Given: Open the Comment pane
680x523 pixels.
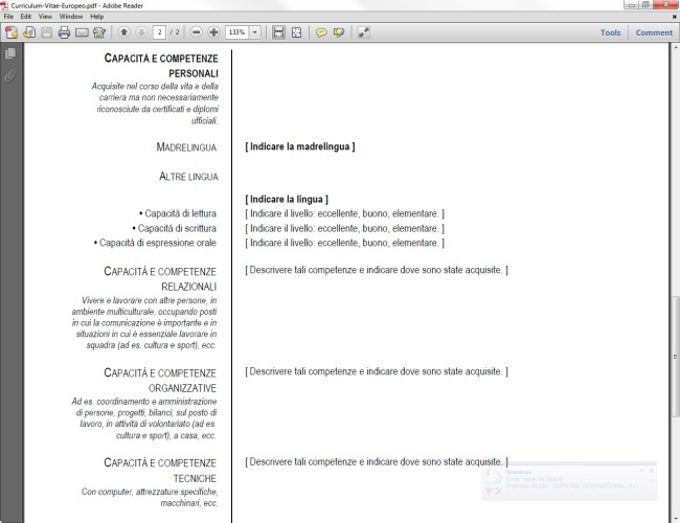Looking at the screenshot, I should click(x=654, y=33).
